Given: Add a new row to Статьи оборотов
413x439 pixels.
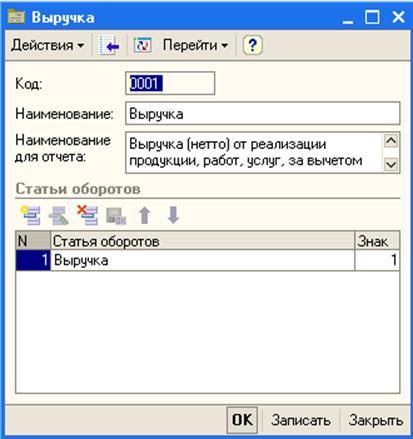Looking at the screenshot, I should click(x=31, y=215).
